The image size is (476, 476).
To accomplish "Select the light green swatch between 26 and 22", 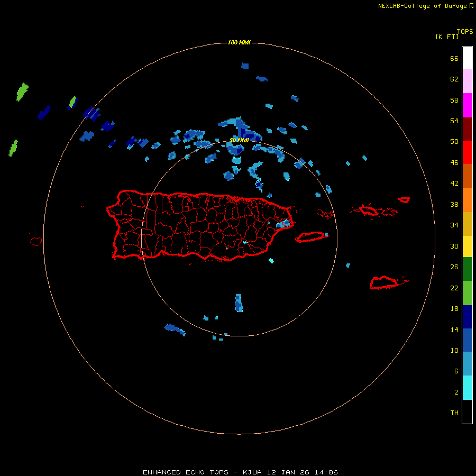I will tap(467, 293).
